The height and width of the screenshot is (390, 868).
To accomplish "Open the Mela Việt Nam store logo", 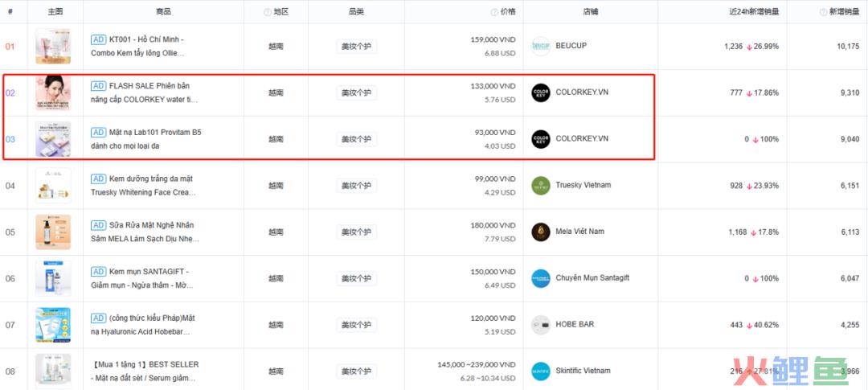I will coord(541,232).
